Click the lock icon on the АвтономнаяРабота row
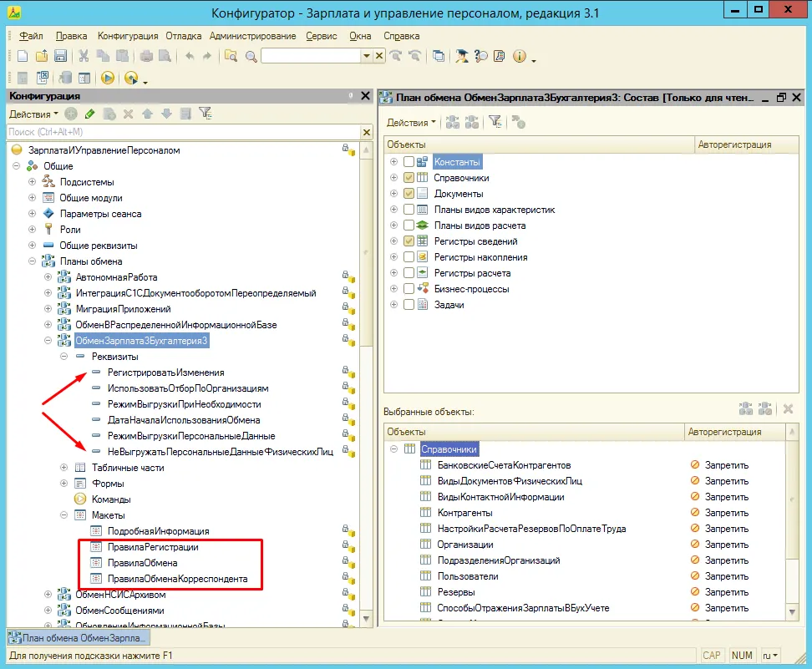812x669 pixels. coord(348,276)
